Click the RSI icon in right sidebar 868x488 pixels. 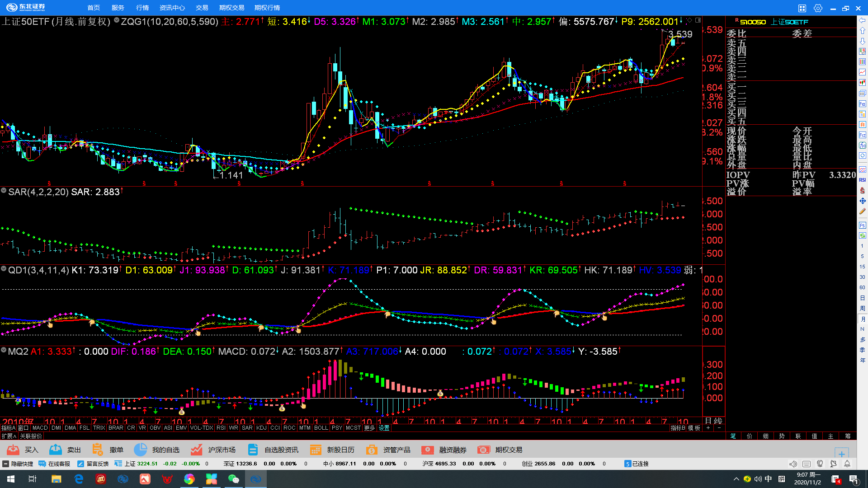[x=862, y=180]
